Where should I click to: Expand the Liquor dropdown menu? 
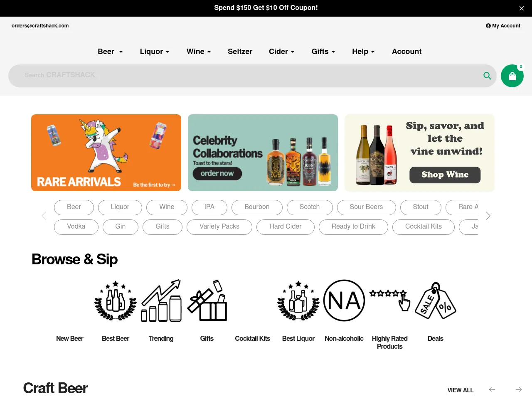[x=155, y=52]
